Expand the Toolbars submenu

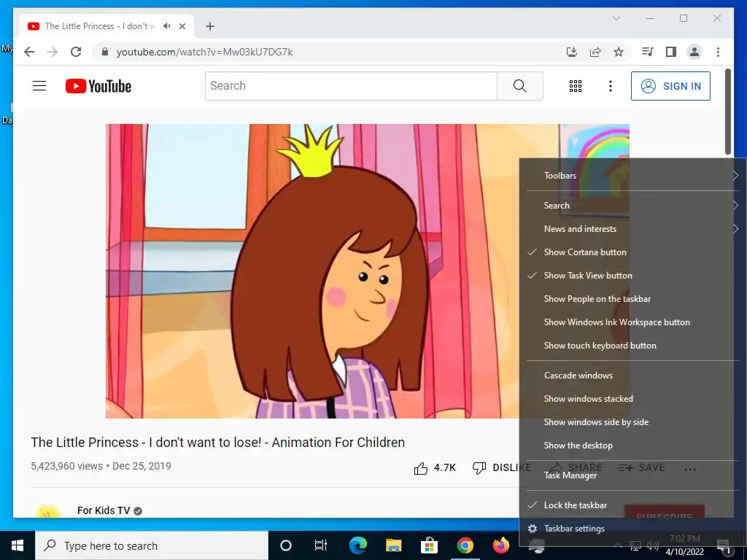(632, 176)
